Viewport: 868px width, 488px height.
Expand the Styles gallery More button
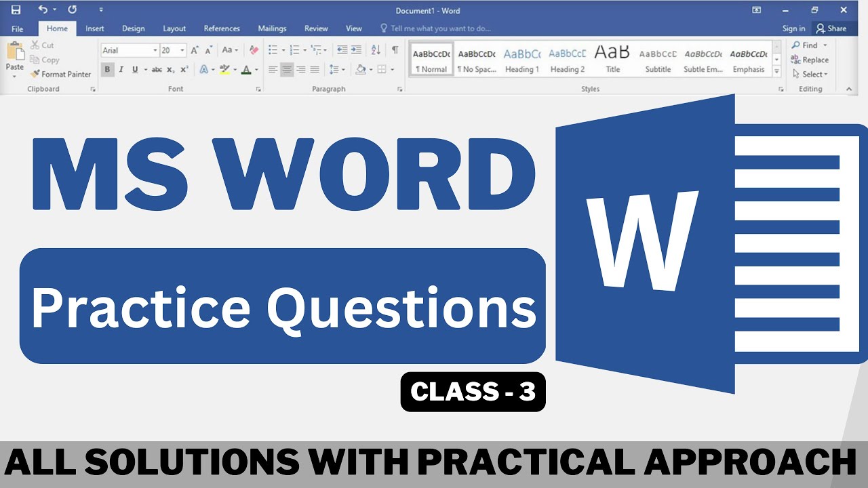tap(776, 72)
